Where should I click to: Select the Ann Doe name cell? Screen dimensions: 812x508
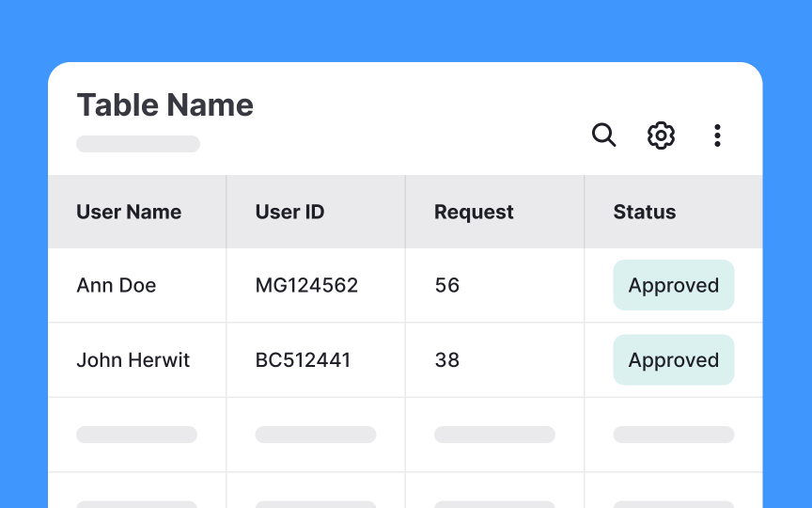click(117, 285)
